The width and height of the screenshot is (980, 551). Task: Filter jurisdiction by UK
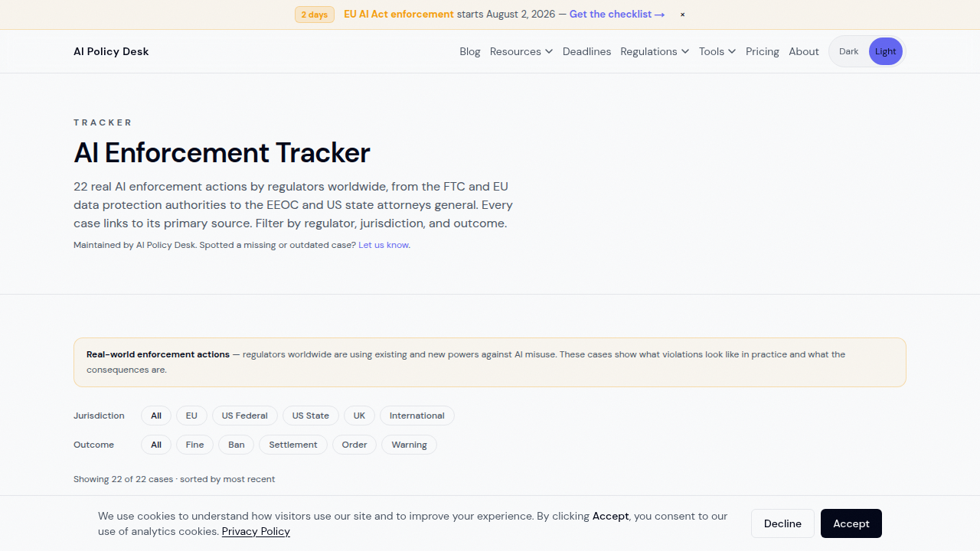point(360,416)
